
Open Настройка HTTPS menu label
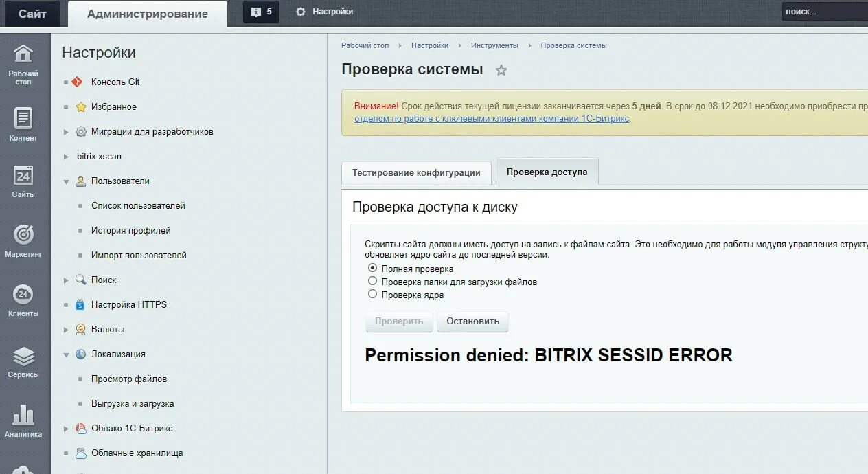point(129,304)
